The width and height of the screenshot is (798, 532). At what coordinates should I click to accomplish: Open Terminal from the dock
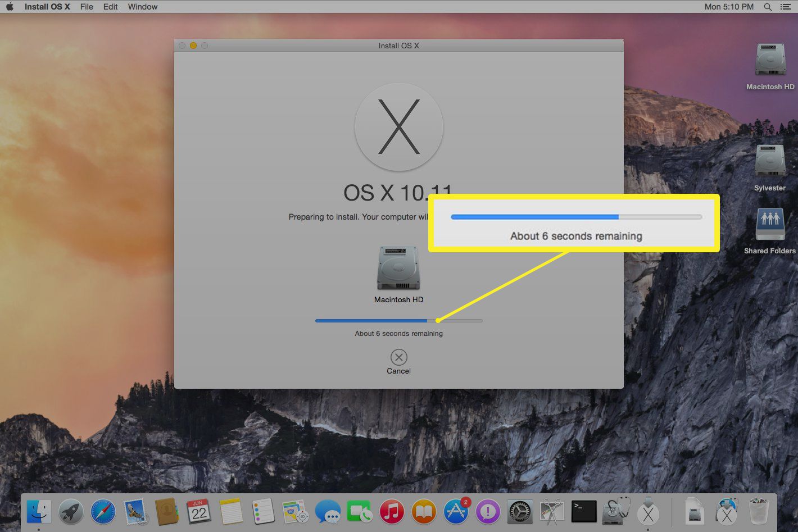pos(584,512)
